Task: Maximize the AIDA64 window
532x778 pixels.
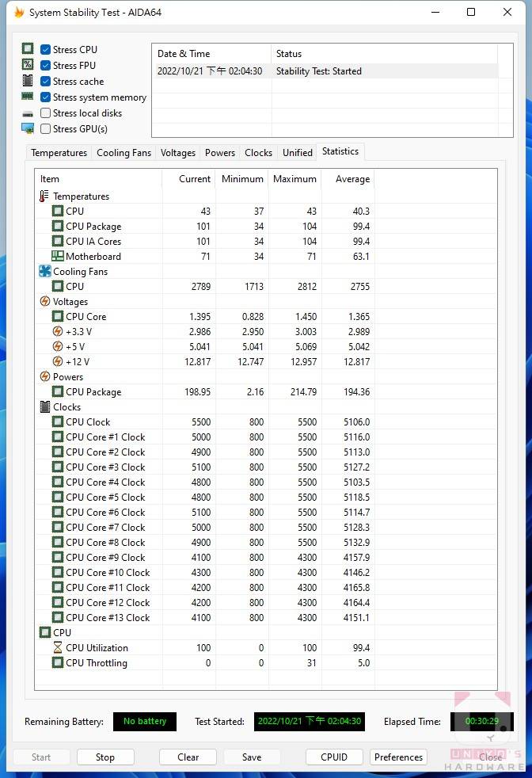Action: [471, 12]
